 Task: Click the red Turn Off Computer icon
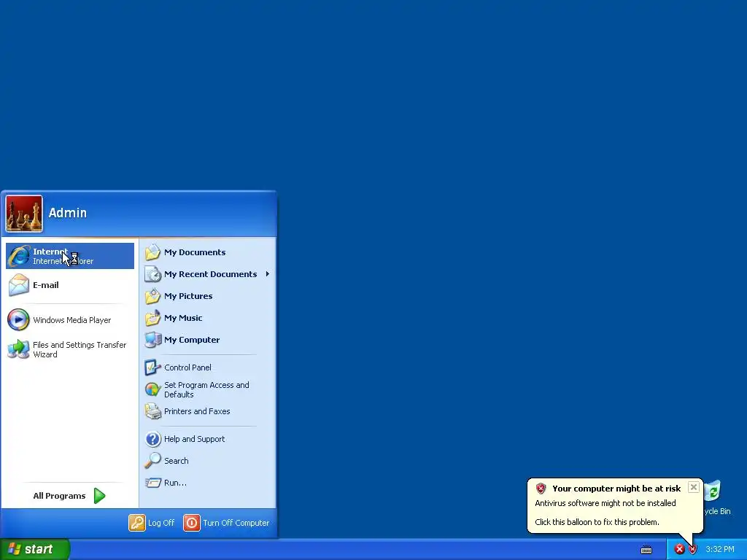click(x=192, y=522)
